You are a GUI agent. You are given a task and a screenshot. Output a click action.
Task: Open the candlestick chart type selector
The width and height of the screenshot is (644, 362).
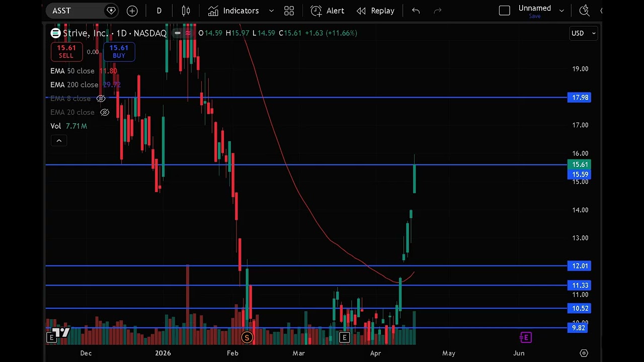click(x=186, y=11)
